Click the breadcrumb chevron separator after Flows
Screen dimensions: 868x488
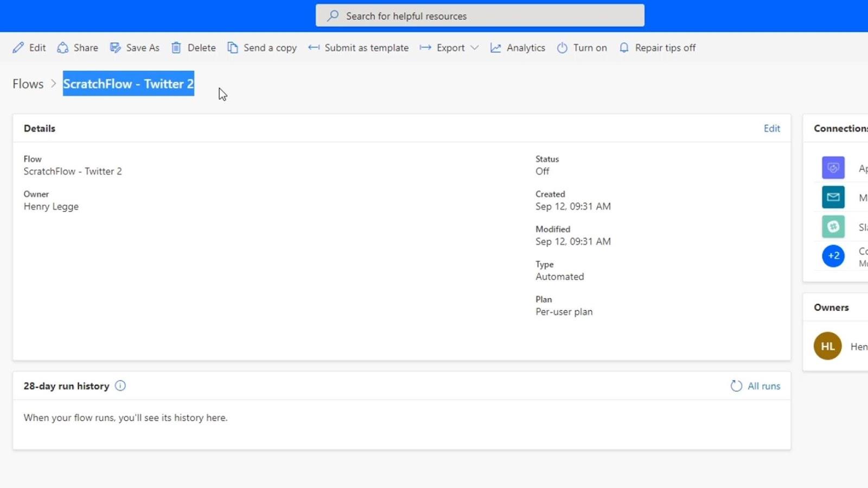pos(53,84)
